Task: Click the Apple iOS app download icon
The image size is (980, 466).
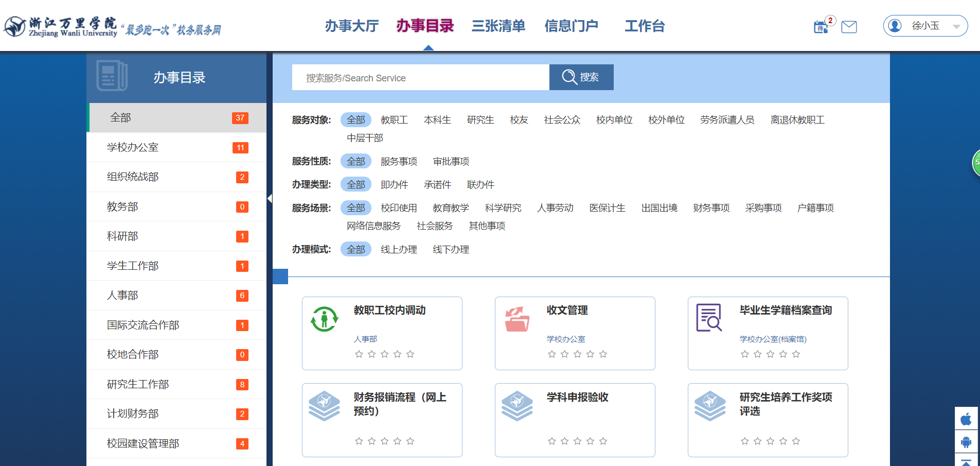Action: point(966,419)
